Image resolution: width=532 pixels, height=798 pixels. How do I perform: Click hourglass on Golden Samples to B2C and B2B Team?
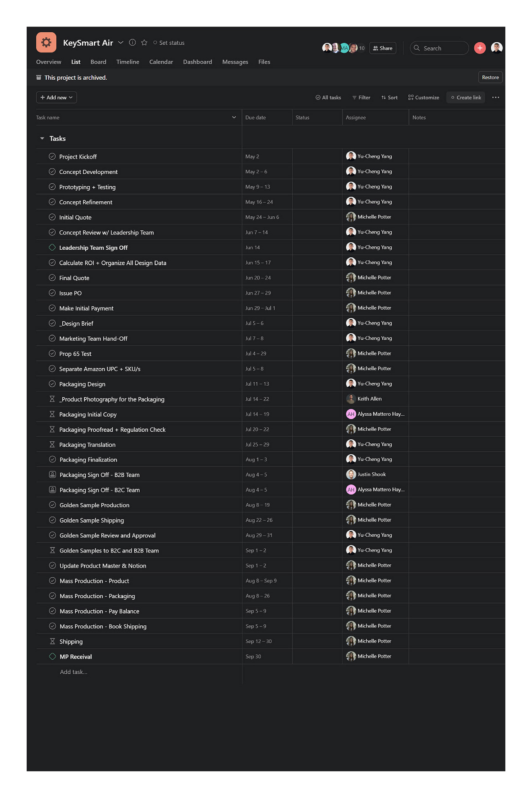click(x=52, y=550)
